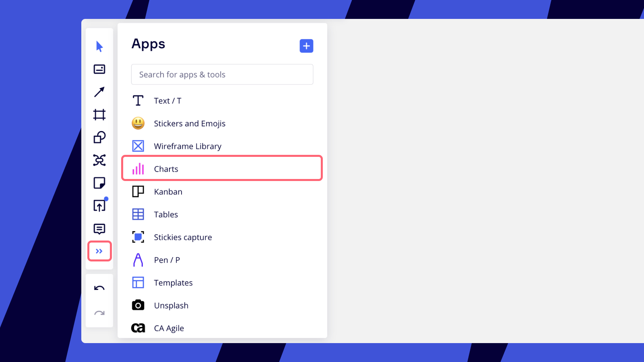Open the Unsplash camera app

(222, 305)
